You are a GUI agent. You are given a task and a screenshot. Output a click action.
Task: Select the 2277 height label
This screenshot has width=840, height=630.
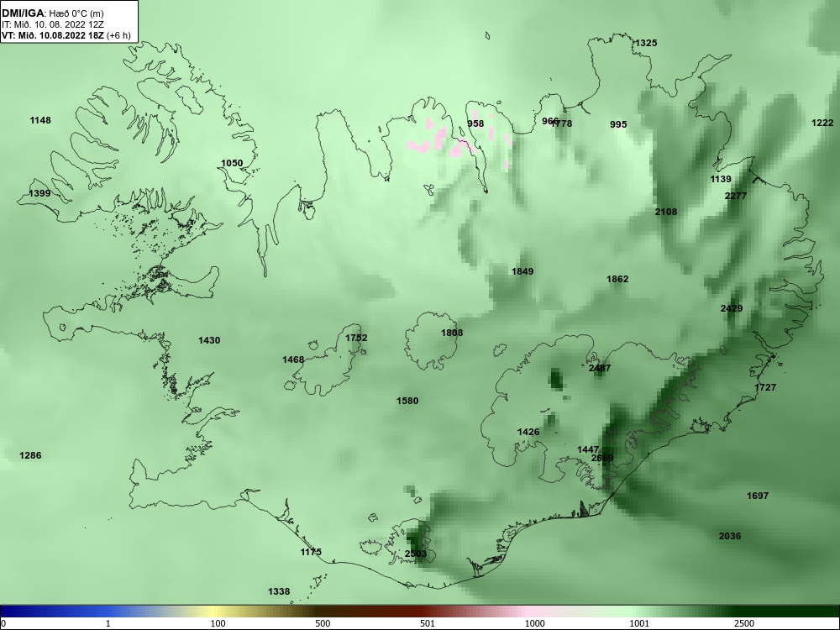[x=736, y=196]
